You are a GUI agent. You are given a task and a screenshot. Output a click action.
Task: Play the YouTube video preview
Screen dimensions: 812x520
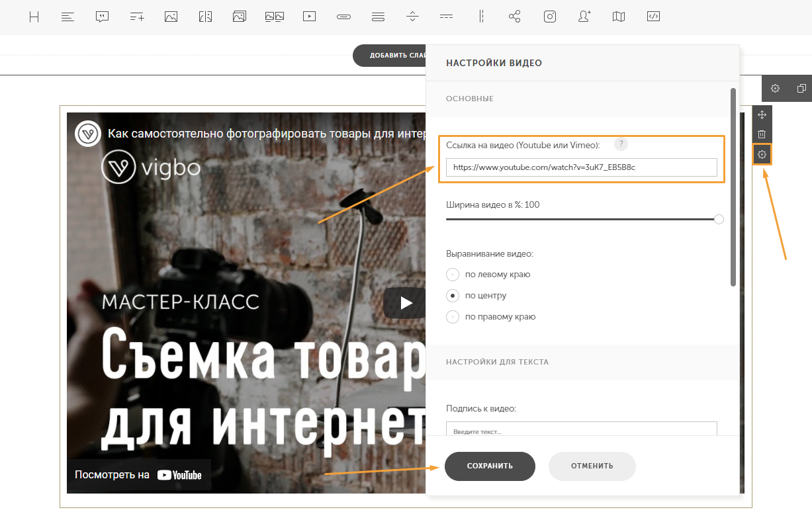[x=405, y=303]
